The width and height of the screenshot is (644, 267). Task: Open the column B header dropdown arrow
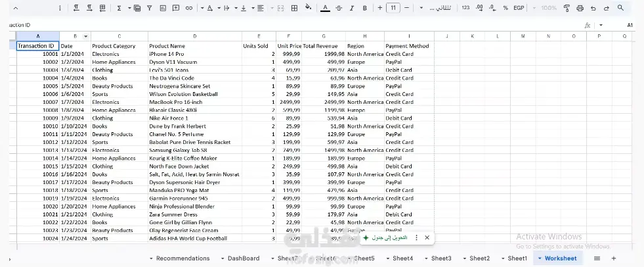(x=86, y=36)
